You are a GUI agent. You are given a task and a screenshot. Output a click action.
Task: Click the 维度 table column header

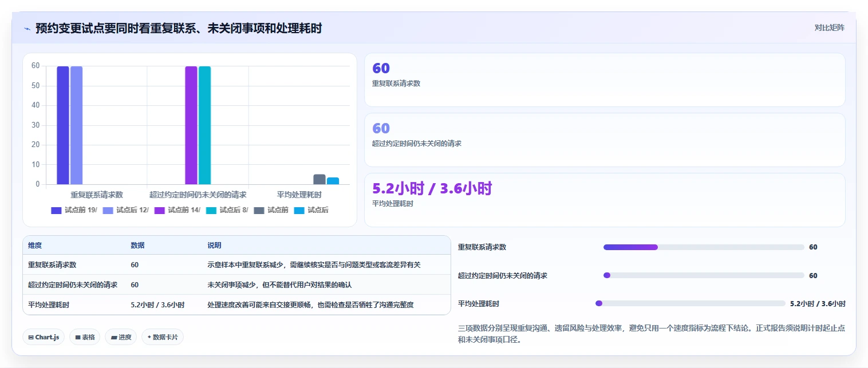tap(35, 246)
